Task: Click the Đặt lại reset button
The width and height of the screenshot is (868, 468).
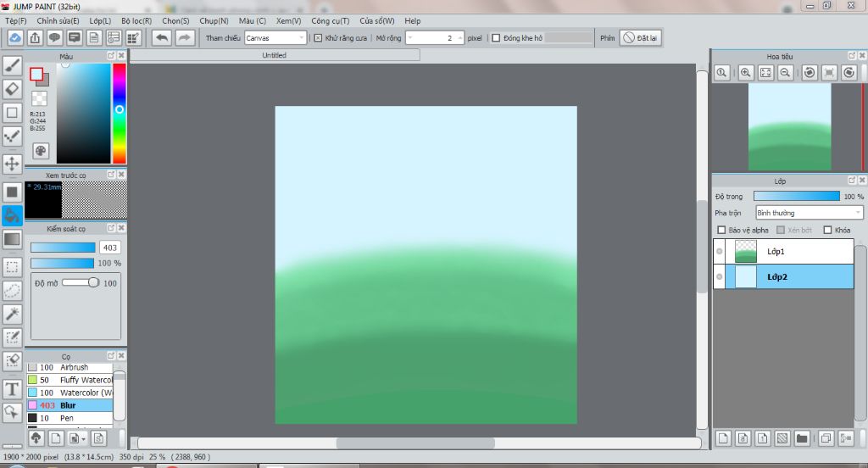Action: [x=641, y=38]
